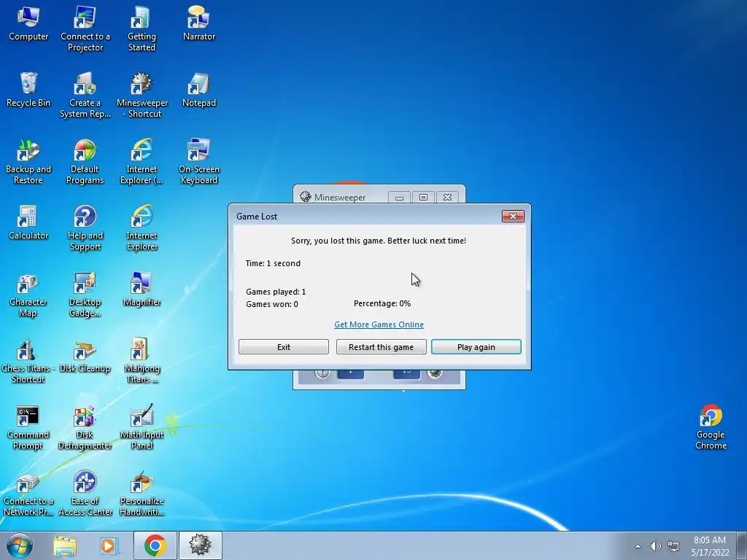Click the Sorry, you lost this game text
This screenshot has height=560, width=747.
(x=379, y=241)
